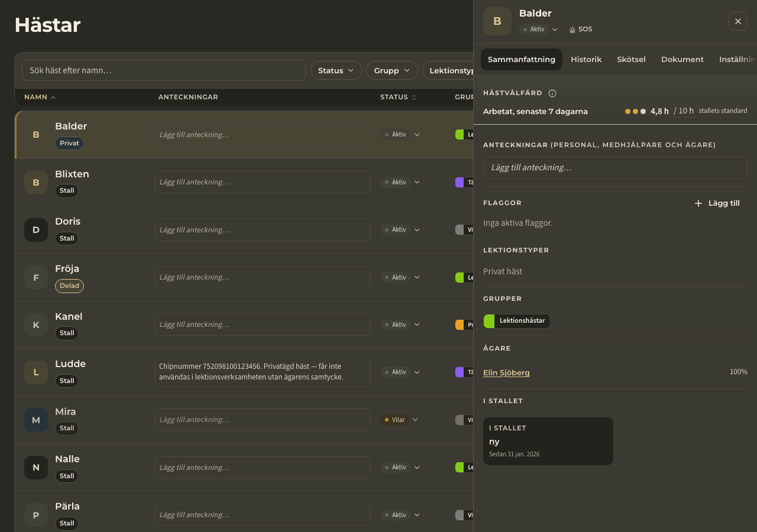Image resolution: width=757 pixels, height=532 pixels.
Task: Open Ludde's Aktiv status dropdown
Action: pos(400,372)
